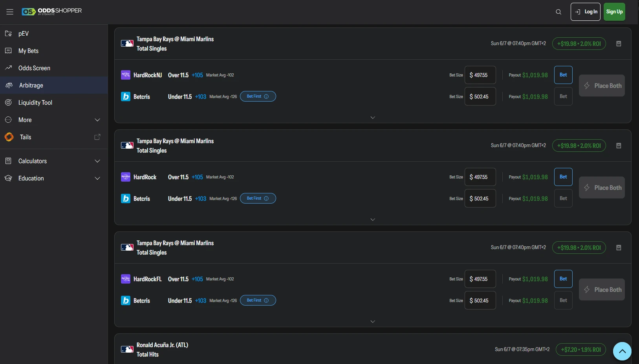The height and width of the screenshot is (364, 639).
Task: Go to My Bets in the sidebar
Action: click(x=54, y=51)
